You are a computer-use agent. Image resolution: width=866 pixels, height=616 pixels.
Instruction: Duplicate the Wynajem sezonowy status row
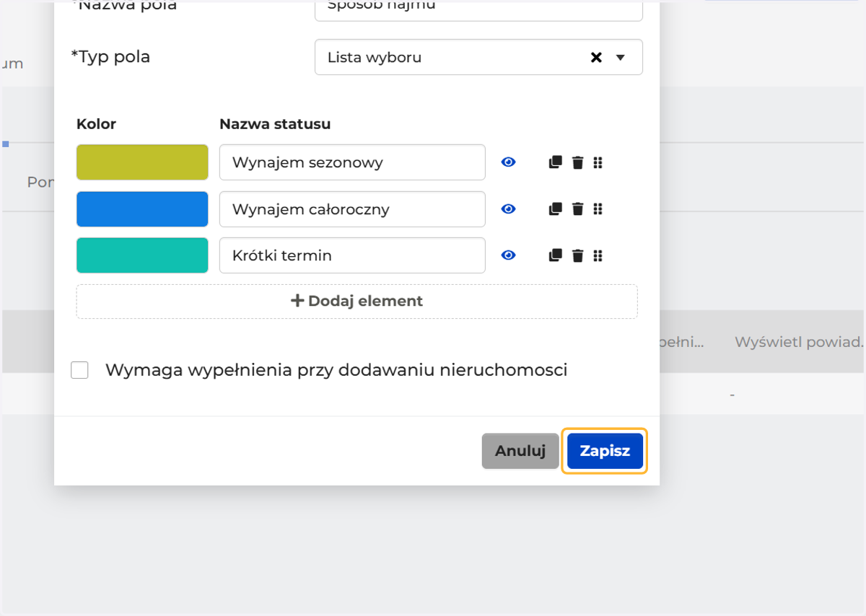click(x=555, y=162)
